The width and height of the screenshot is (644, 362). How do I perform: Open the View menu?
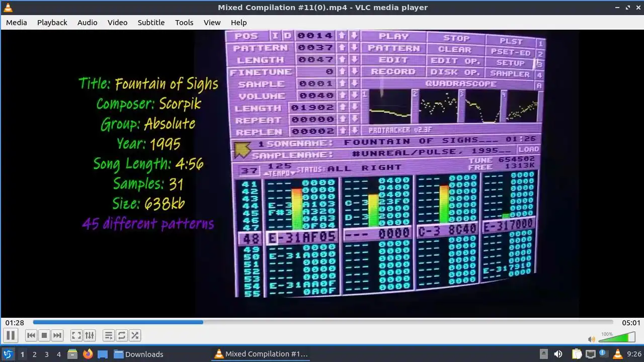point(212,22)
